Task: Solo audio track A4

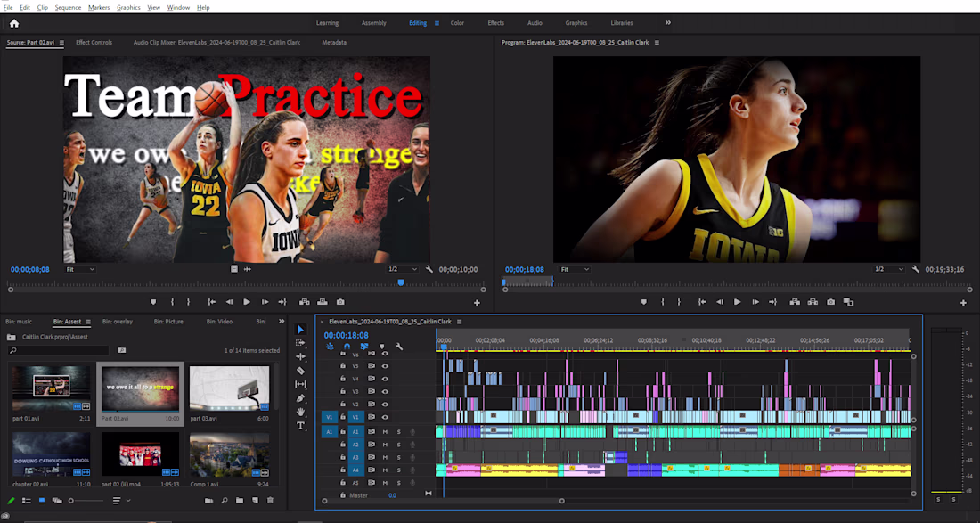Action: coord(399,470)
